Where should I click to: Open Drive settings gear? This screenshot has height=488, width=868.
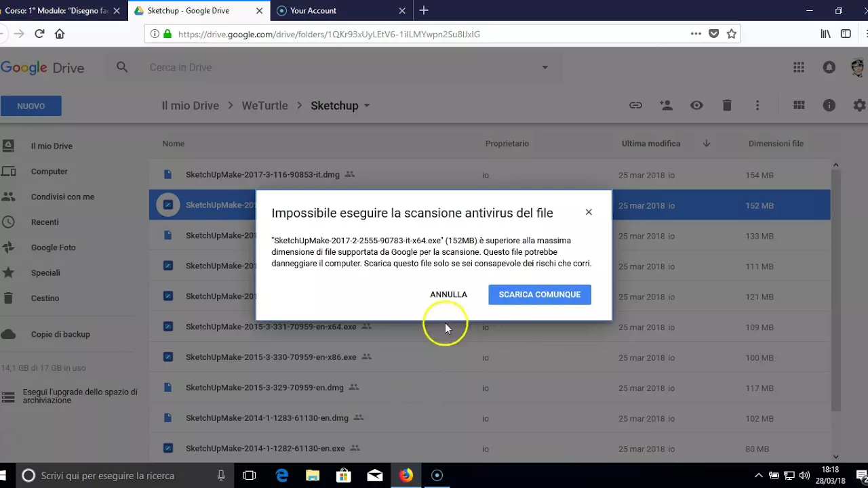coord(860,105)
